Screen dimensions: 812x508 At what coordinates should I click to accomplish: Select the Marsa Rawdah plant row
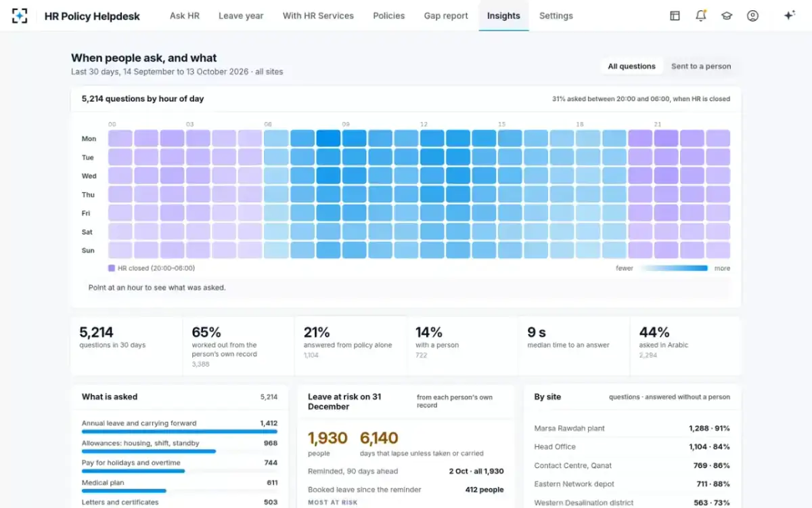(632, 429)
